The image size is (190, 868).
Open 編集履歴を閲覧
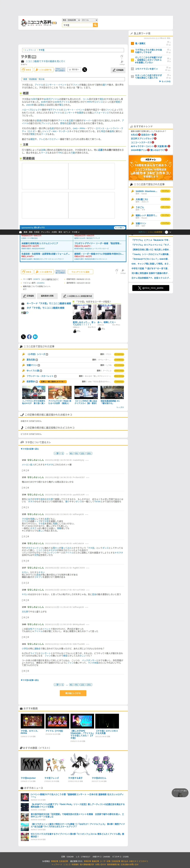click(x=47, y=296)
